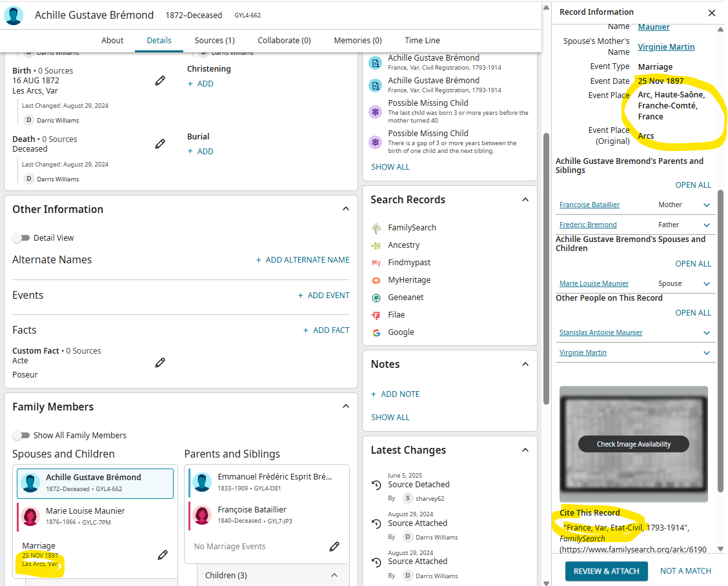Toggle the Detail View switch
Image resolution: width=728 pixels, height=586 pixels.
click(21, 238)
